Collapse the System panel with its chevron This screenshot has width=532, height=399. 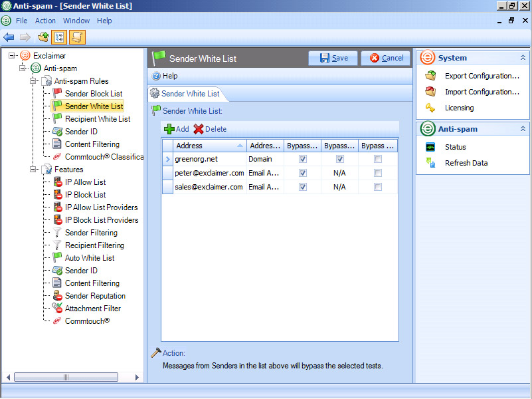pyautogui.click(x=523, y=58)
